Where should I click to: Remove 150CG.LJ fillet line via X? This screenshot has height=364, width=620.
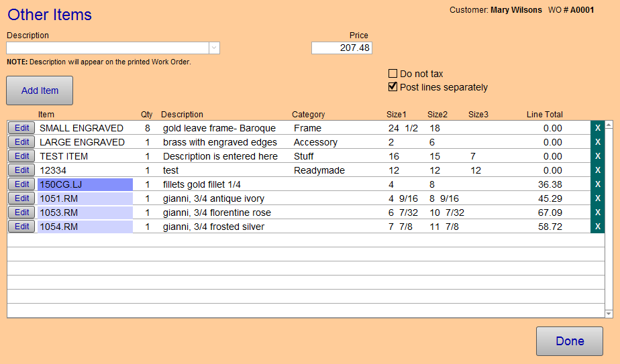597,184
